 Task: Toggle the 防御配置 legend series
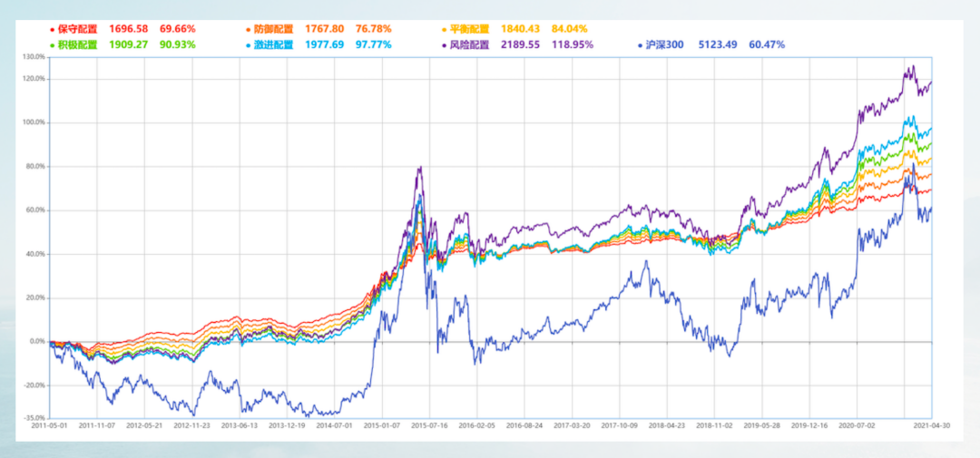pyautogui.click(x=275, y=29)
